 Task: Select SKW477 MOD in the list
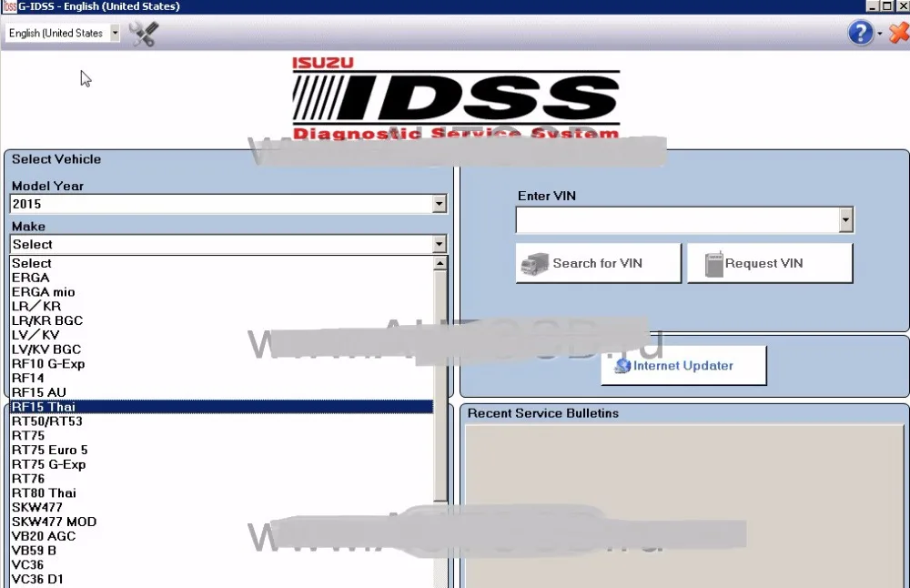click(221, 522)
